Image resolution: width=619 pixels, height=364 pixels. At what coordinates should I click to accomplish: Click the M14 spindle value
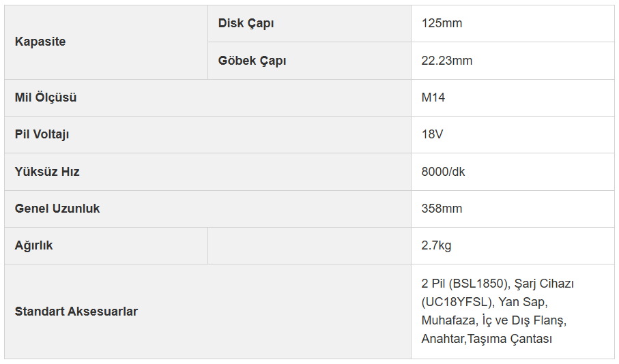pyautogui.click(x=433, y=97)
